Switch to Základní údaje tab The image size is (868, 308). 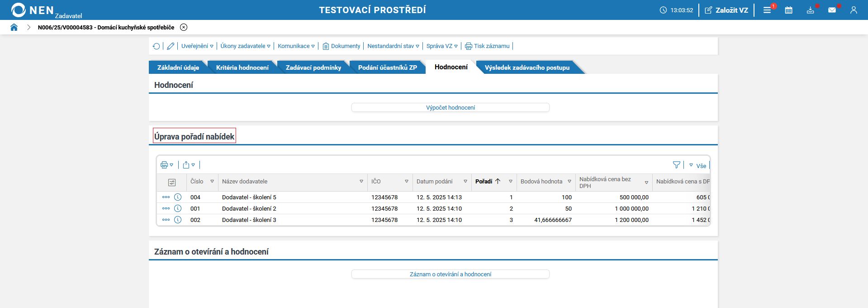pyautogui.click(x=178, y=67)
